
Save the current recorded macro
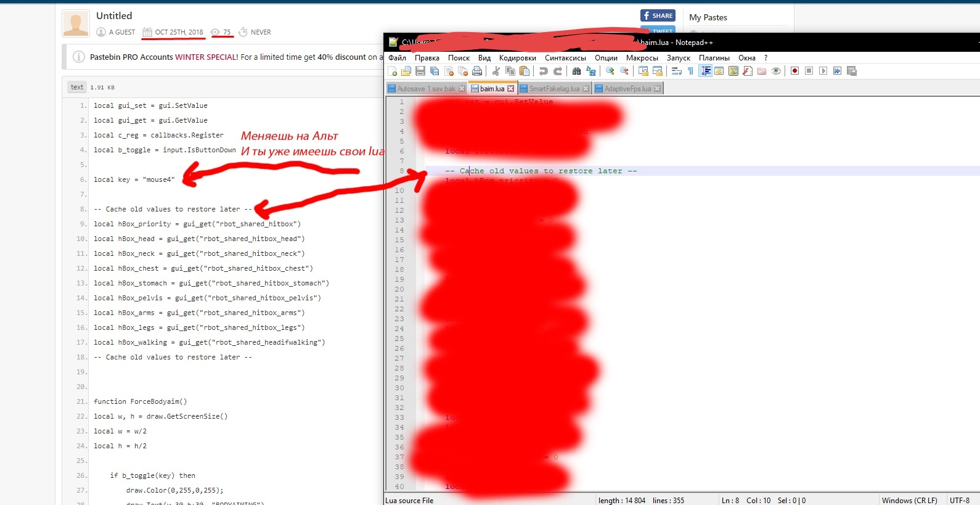[852, 71]
